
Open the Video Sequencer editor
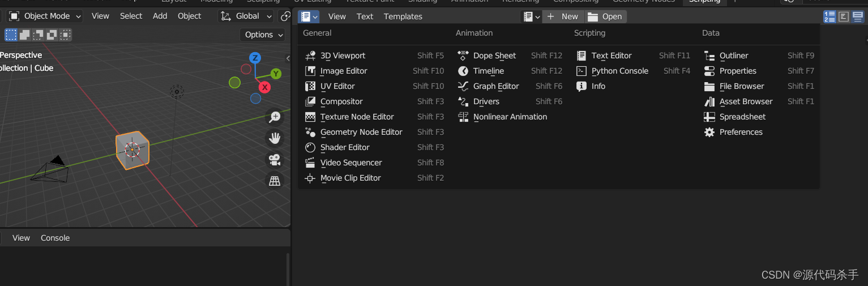374,163
